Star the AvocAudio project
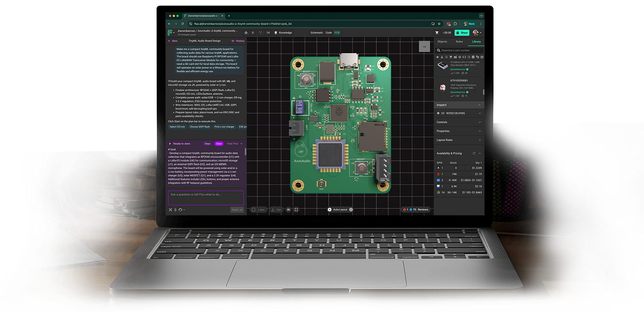This screenshot has height=312, width=644. point(246,33)
